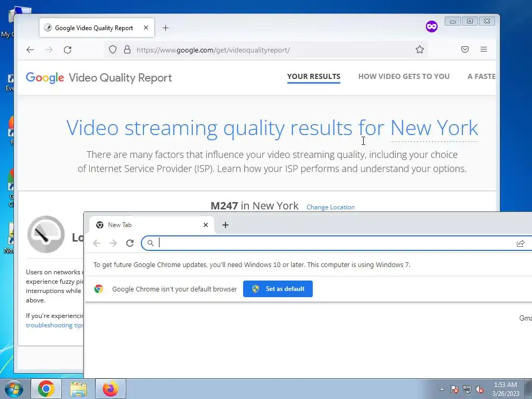Click the Google logo on the report page
This screenshot has height=399, width=532.
click(45, 78)
